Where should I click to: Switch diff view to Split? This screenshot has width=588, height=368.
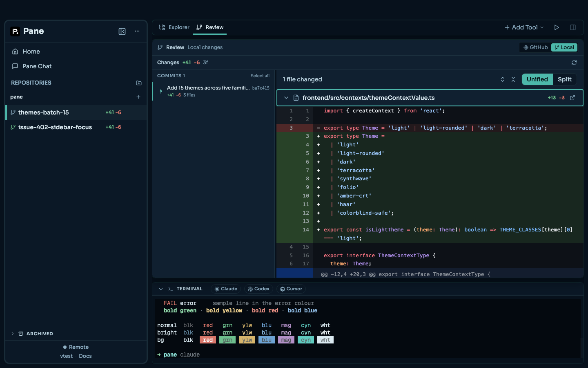tap(565, 79)
